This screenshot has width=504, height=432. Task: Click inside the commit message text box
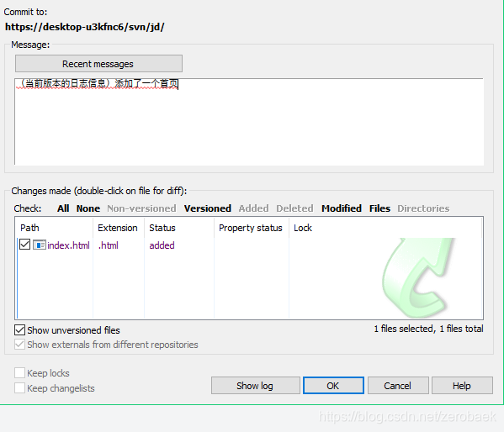249,122
